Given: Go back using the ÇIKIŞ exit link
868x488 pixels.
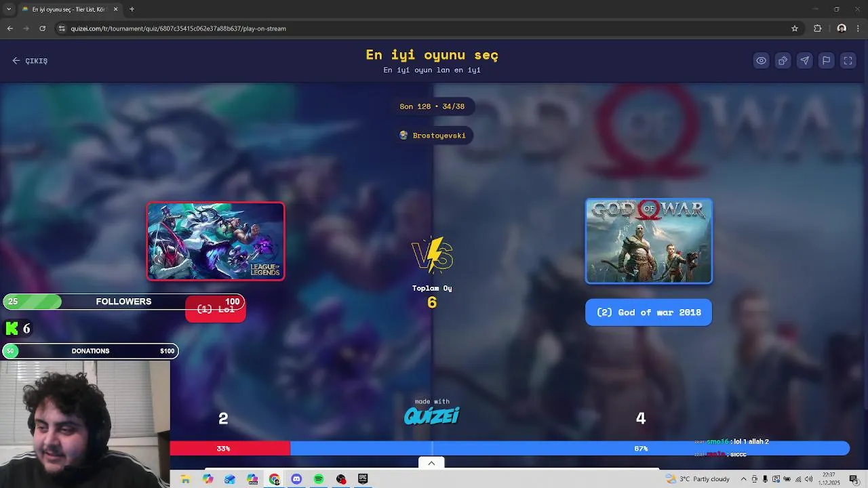Looking at the screenshot, I should (30, 60).
